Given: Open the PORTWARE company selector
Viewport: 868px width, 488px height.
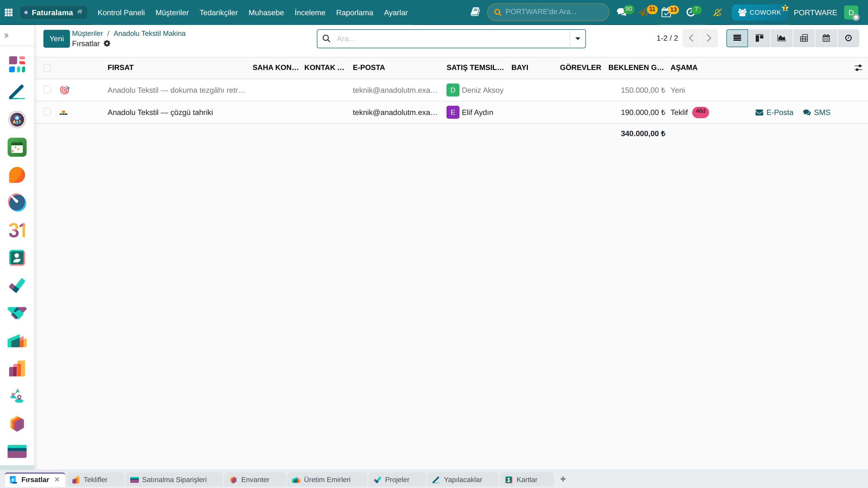Looking at the screenshot, I should (x=815, y=12).
